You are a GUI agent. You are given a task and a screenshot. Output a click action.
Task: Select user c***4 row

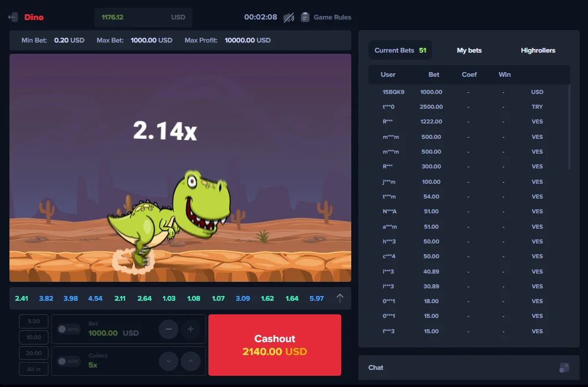pyautogui.click(x=469, y=256)
